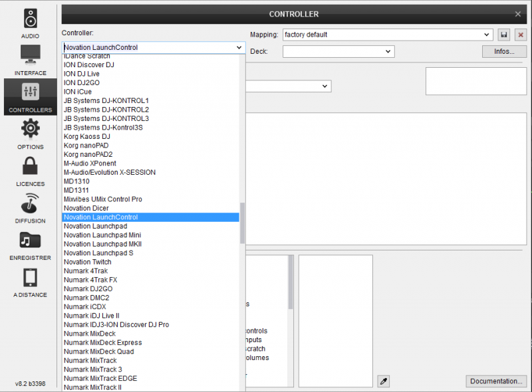
Task: Select MD1311 in the controller list
Action: [151, 190]
